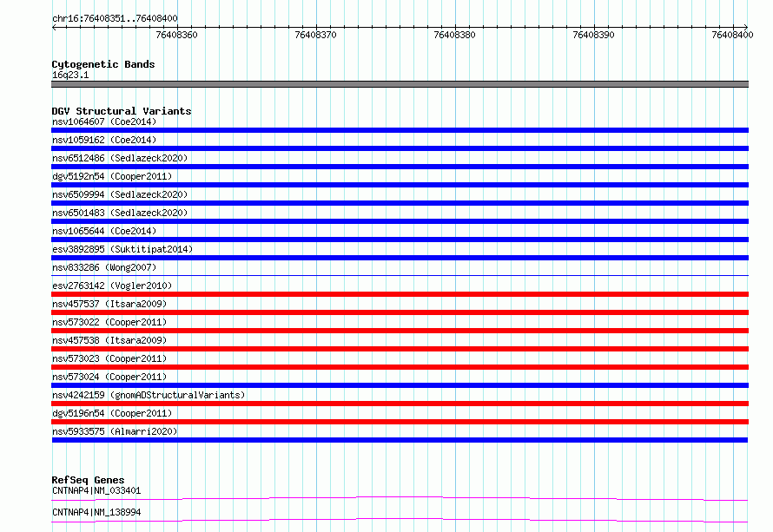This screenshot has height=532, width=773.
Task: Click ruler position 76408390
Action: 593,35
